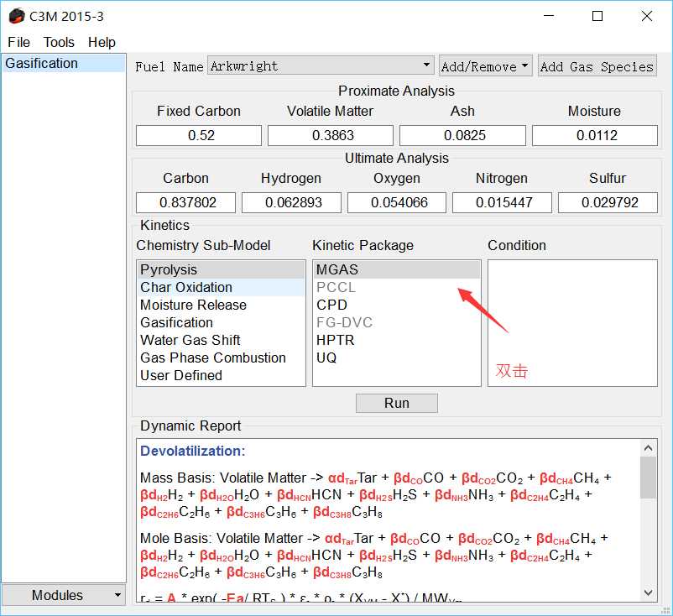The height and width of the screenshot is (616, 673).
Task: Select the CPD kinetic package
Action: (397, 305)
